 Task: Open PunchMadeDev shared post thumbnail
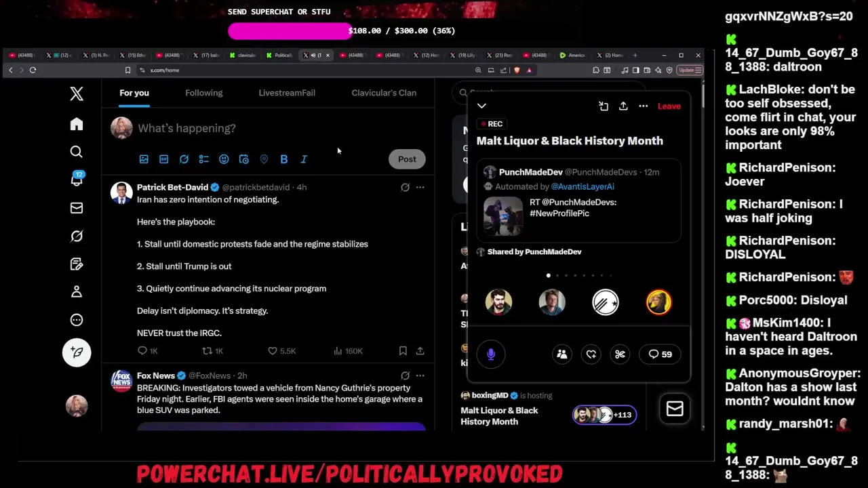(x=503, y=216)
